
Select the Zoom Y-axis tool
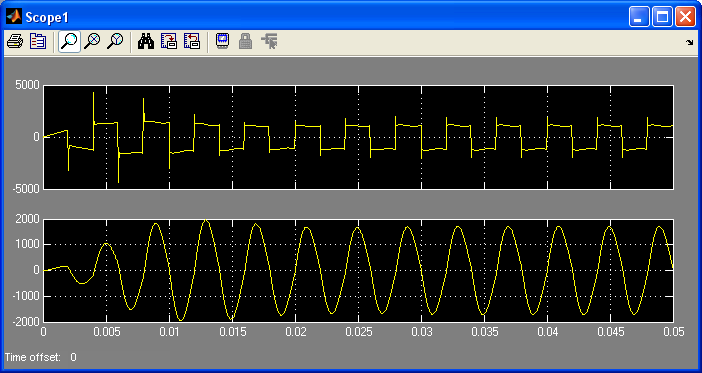pos(116,42)
